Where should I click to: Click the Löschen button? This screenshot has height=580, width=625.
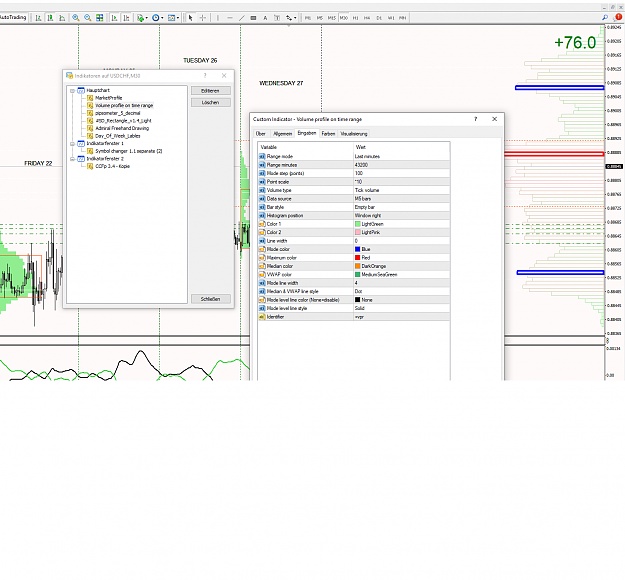click(x=210, y=102)
